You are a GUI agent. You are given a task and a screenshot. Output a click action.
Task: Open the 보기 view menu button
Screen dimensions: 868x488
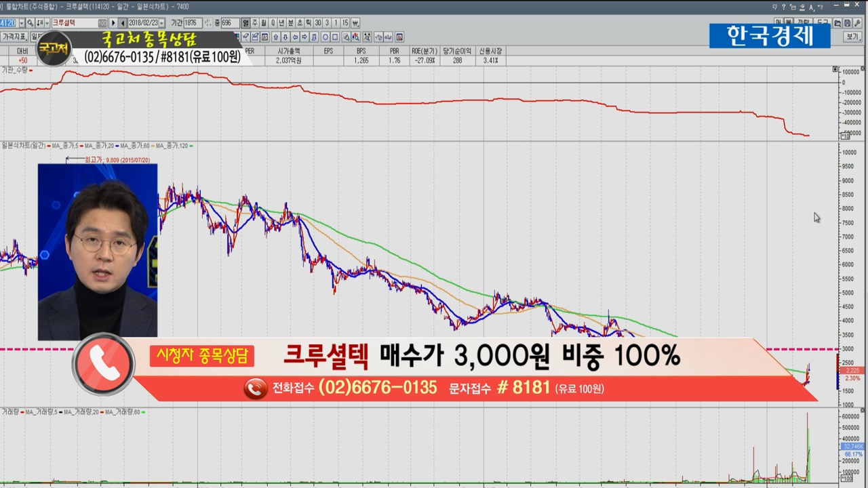point(852,37)
